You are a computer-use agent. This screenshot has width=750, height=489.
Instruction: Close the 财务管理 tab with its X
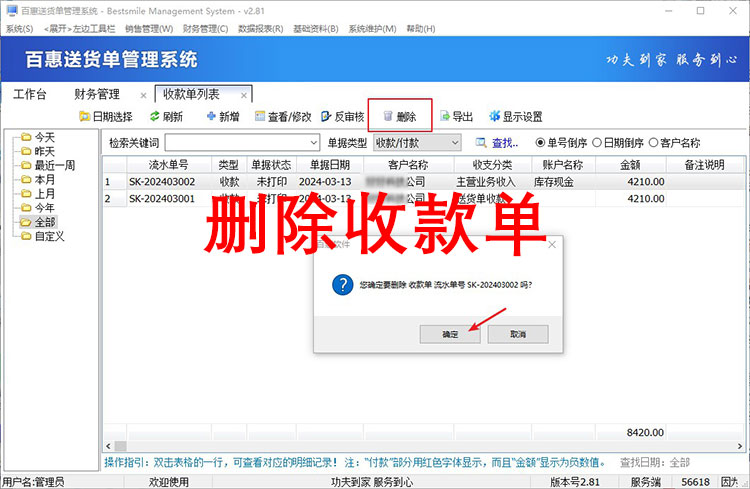coord(143,95)
